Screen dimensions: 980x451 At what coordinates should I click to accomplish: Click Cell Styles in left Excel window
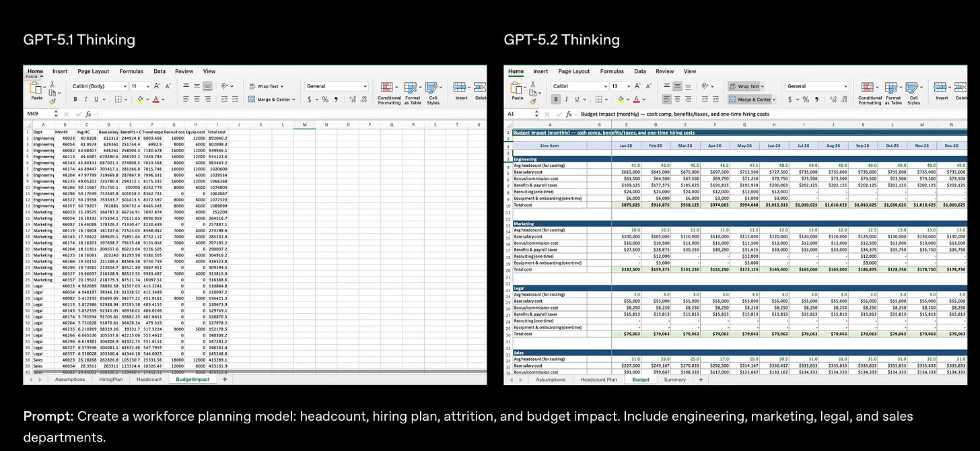(x=433, y=93)
